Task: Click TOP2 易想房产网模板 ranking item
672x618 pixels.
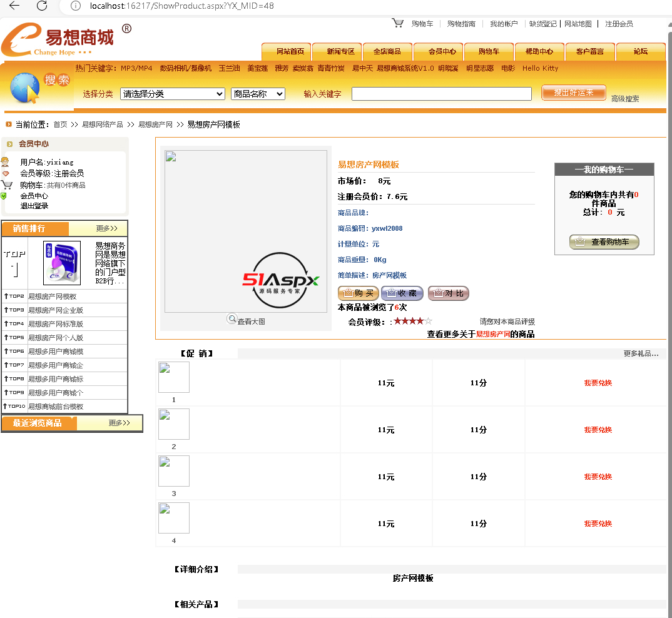Action: tap(53, 296)
